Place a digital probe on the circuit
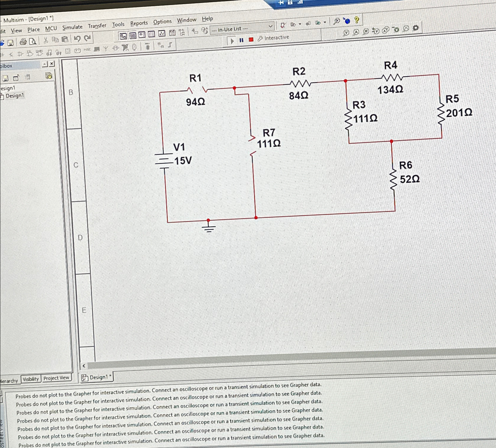 pyautogui.click(x=406, y=29)
